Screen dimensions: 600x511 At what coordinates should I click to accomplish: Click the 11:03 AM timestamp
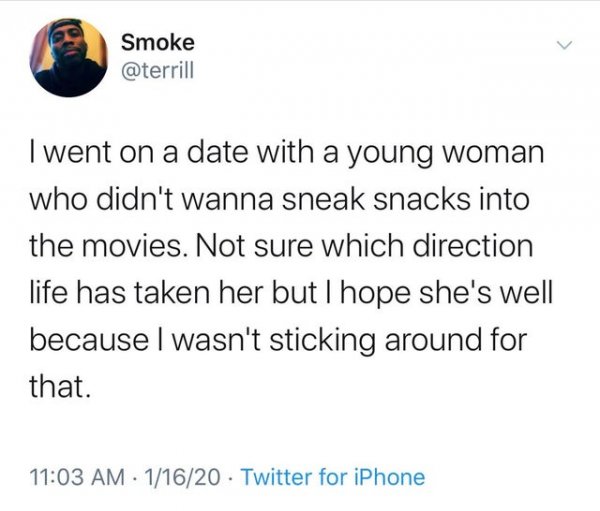pyautogui.click(x=76, y=477)
